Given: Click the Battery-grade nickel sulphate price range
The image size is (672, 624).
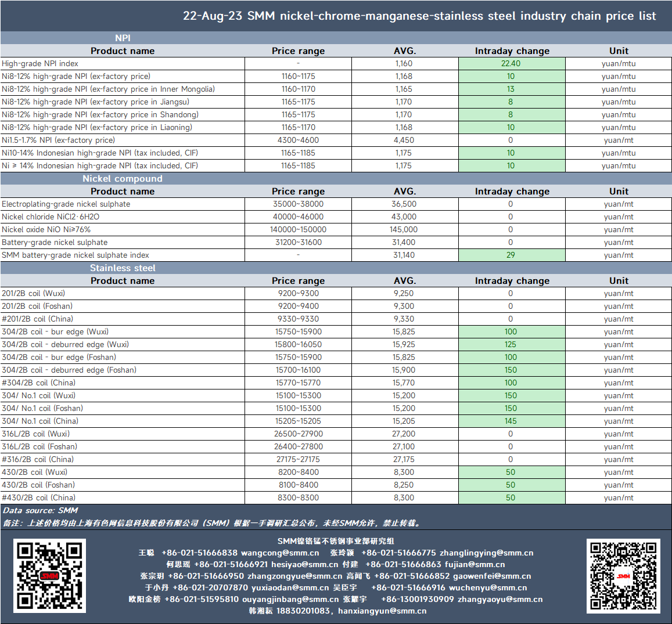Looking at the screenshot, I should pos(299,243).
